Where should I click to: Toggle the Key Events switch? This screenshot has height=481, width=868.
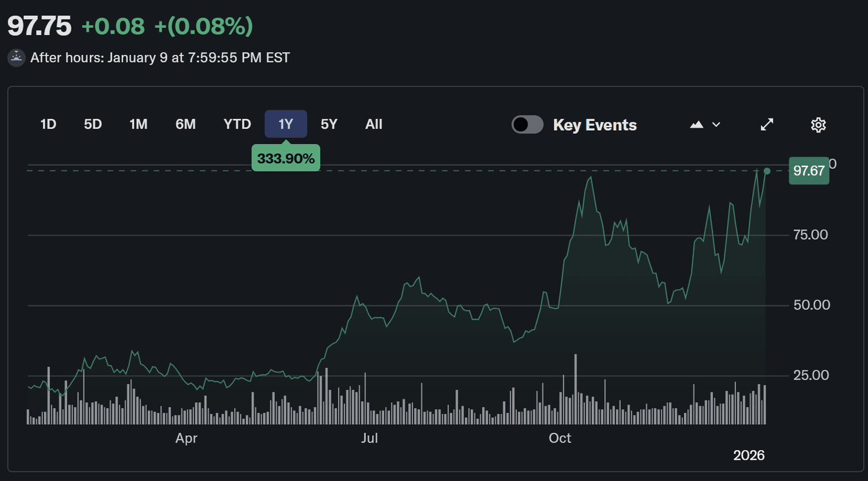pos(527,125)
